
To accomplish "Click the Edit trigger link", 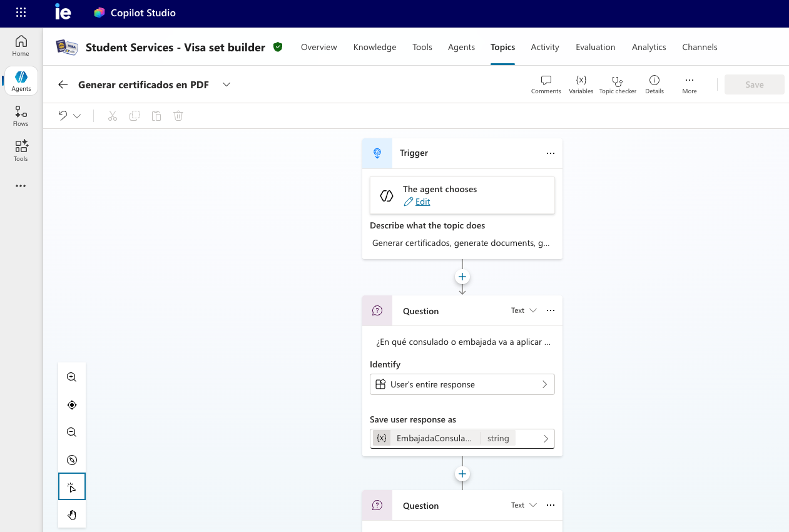I will pos(422,202).
